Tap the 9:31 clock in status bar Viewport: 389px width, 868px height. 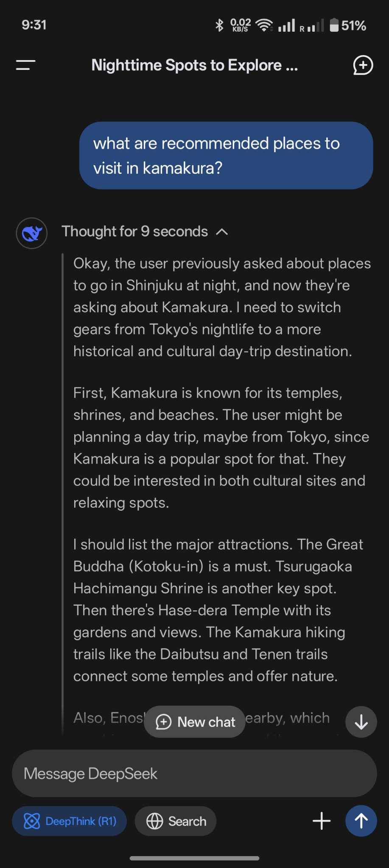(x=34, y=25)
